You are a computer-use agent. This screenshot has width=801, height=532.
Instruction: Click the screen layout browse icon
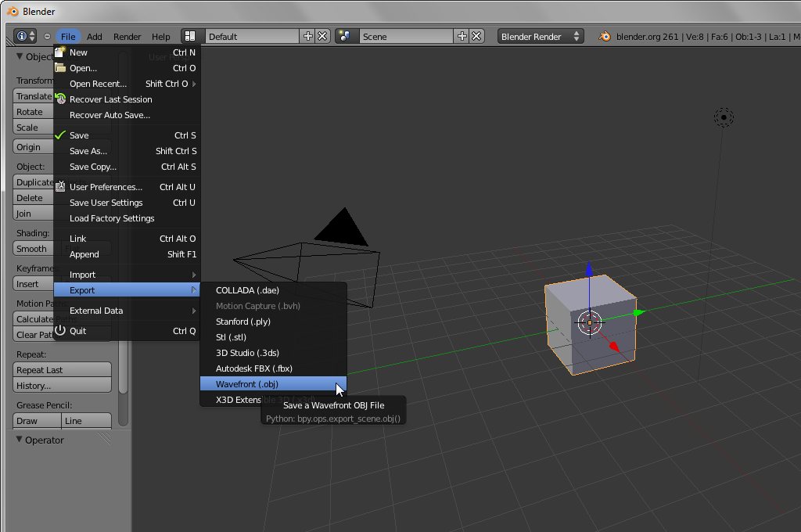click(190, 36)
